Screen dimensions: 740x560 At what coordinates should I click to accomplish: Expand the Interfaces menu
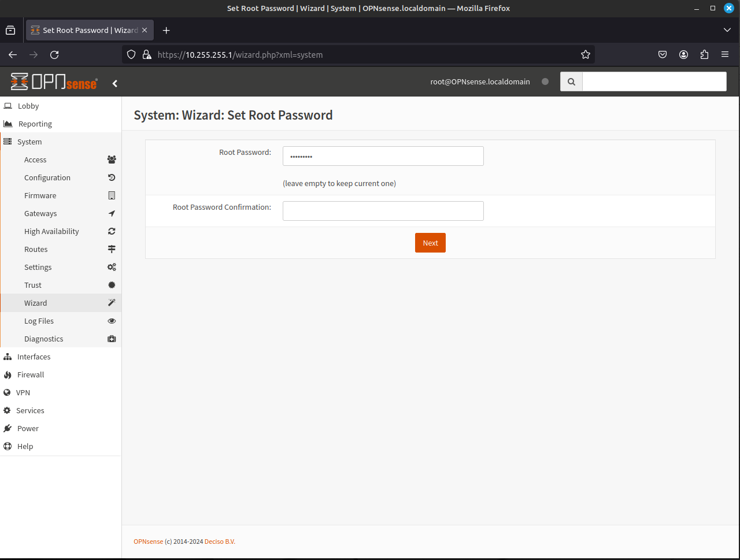click(x=61, y=357)
